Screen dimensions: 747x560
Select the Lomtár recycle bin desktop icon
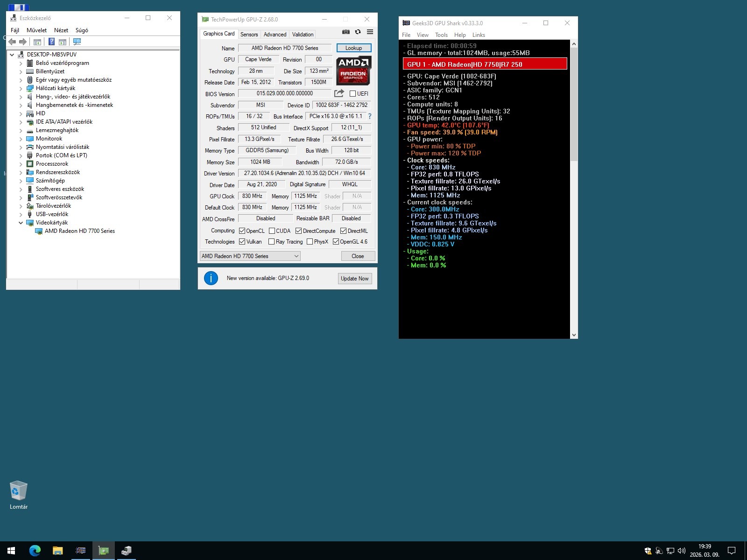click(19, 495)
